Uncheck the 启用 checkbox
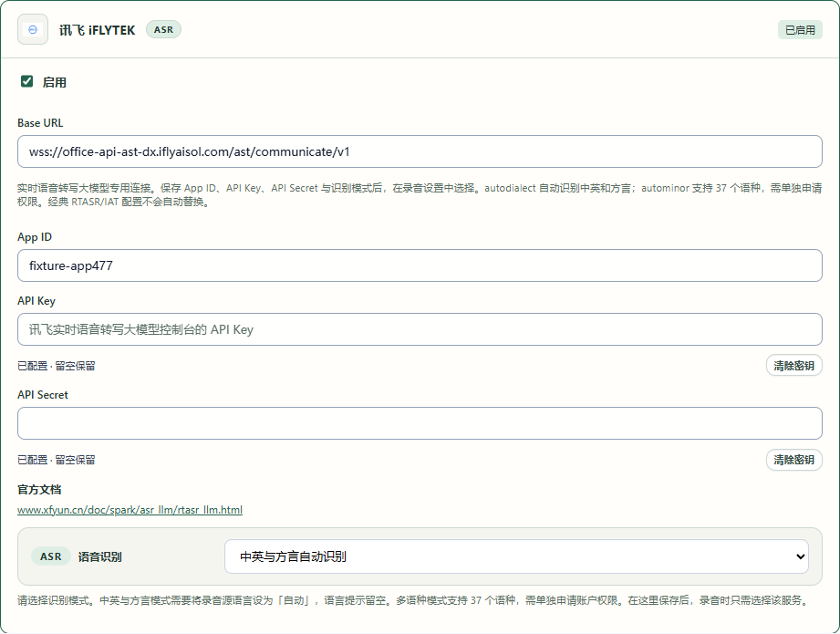The image size is (840, 634). click(26, 81)
